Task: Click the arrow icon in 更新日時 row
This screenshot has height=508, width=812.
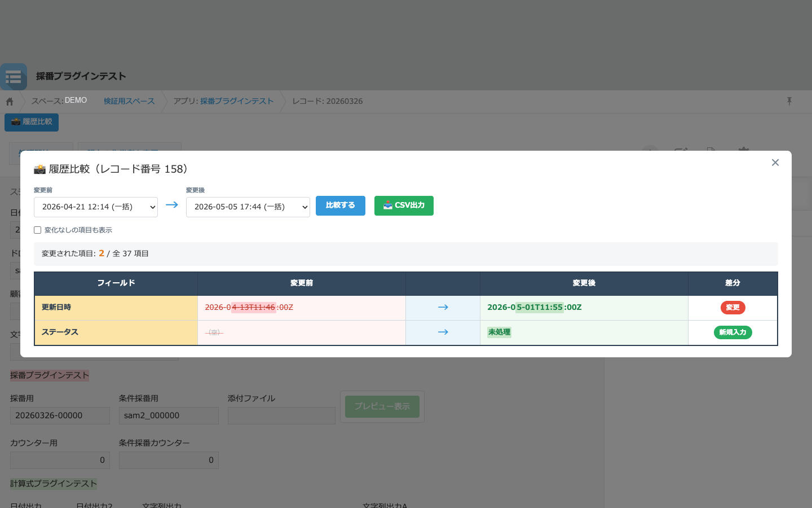Action: point(443,308)
